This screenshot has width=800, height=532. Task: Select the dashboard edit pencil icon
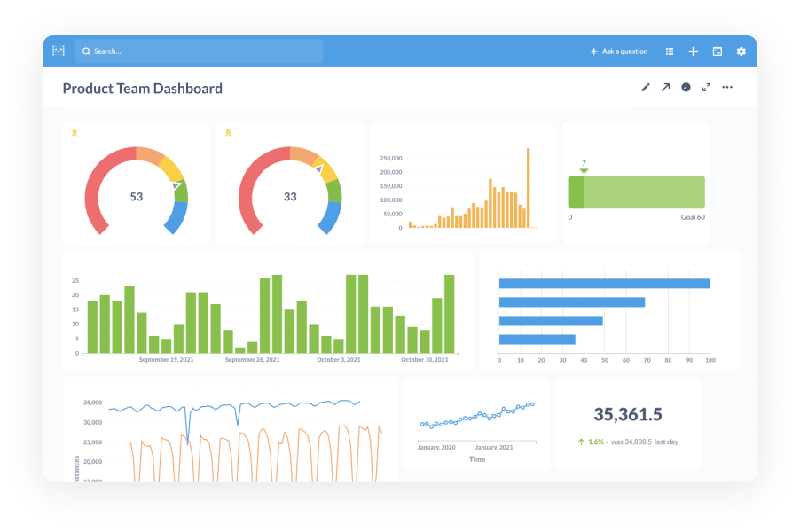(646, 87)
